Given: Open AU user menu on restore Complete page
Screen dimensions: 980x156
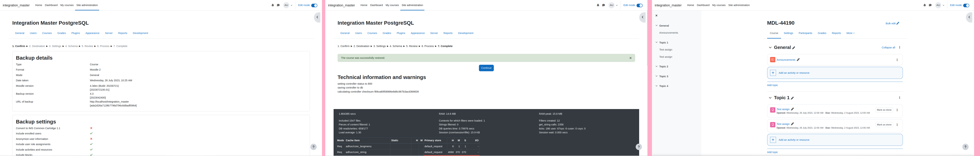Looking at the screenshot, I should pyautogui.click(x=613, y=5).
